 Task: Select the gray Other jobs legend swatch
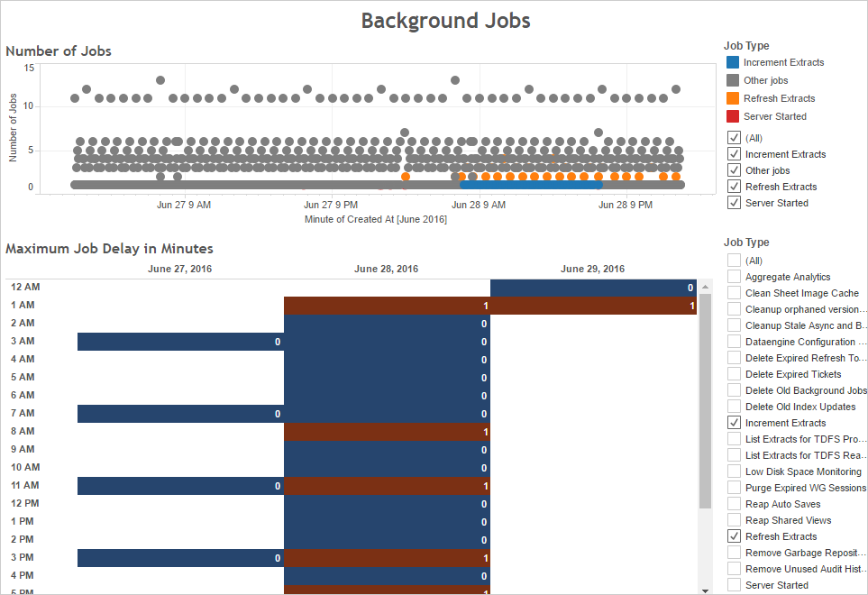733,80
